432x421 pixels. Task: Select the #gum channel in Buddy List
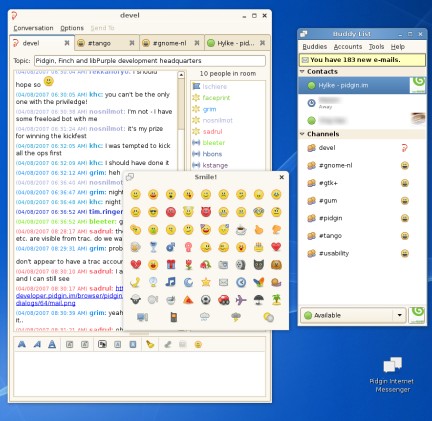pyautogui.click(x=362, y=201)
